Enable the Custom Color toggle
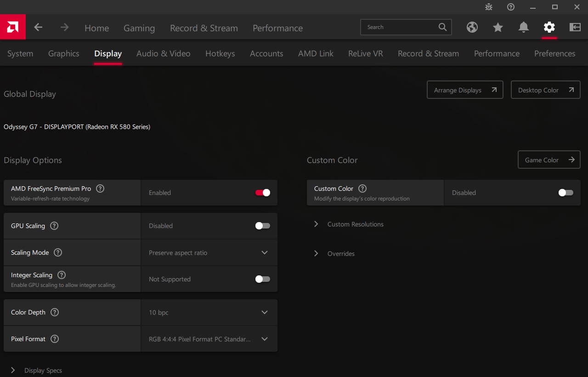 pyautogui.click(x=566, y=193)
